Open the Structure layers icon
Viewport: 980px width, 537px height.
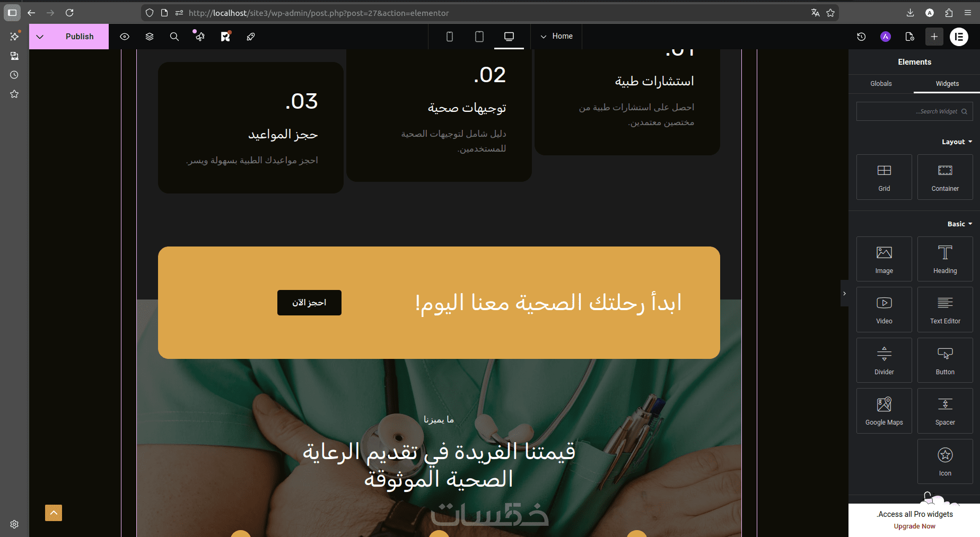[x=150, y=37]
